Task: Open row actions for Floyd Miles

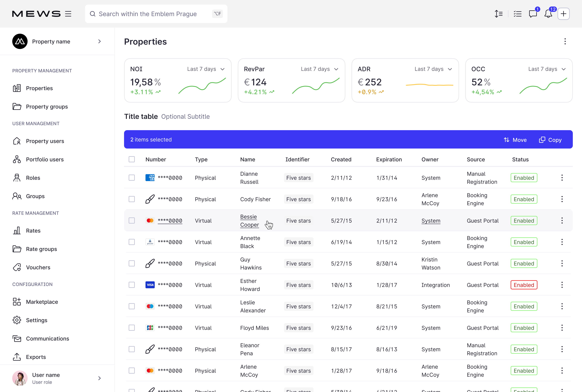Action: point(562,328)
